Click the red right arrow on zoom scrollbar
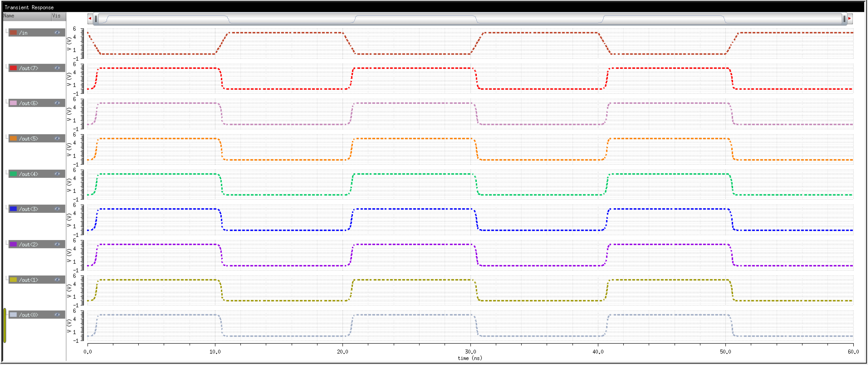 coord(850,19)
